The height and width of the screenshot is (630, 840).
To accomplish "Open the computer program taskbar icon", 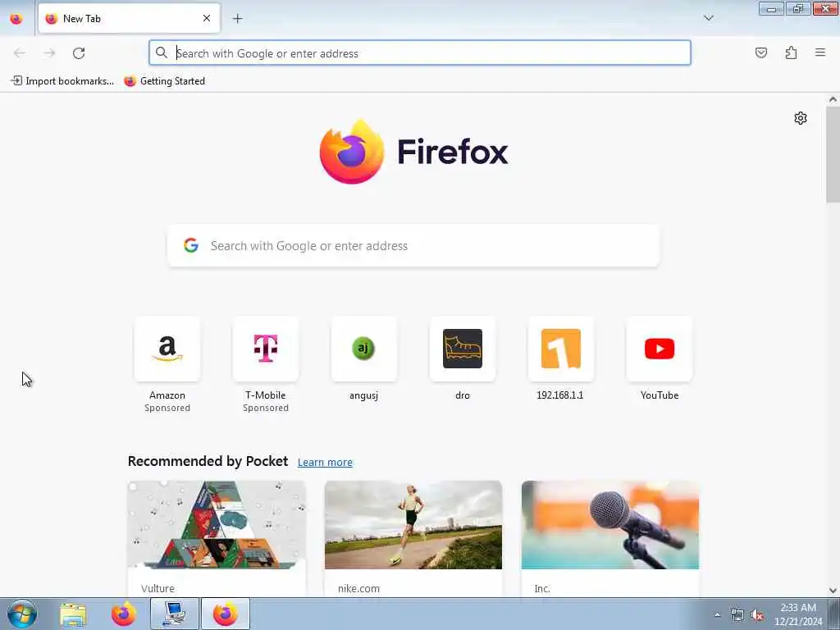I will click(x=174, y=614).
